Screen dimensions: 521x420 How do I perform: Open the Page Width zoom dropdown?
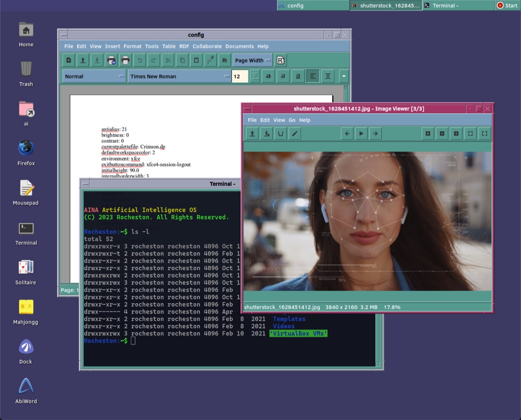tap(253, 60)
